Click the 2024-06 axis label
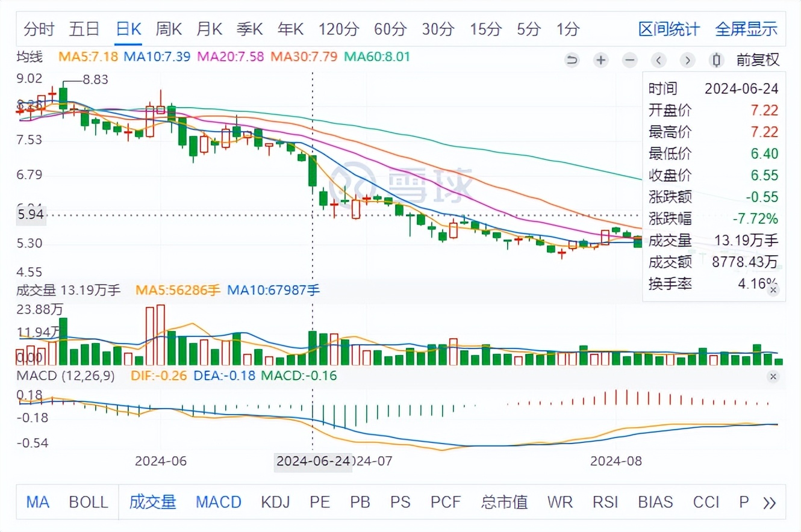The height and width of the screenshot is (532, 801). [x=161, y=462]
